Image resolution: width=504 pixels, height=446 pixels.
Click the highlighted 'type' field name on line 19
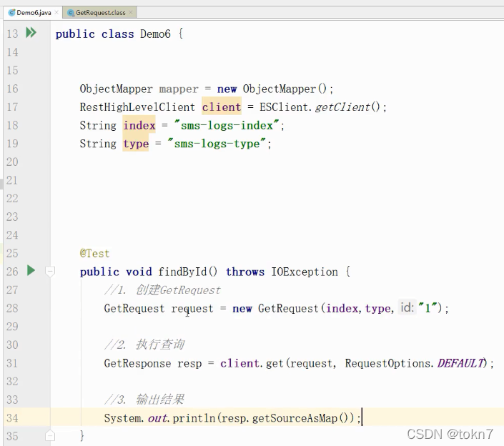point(136,144)
